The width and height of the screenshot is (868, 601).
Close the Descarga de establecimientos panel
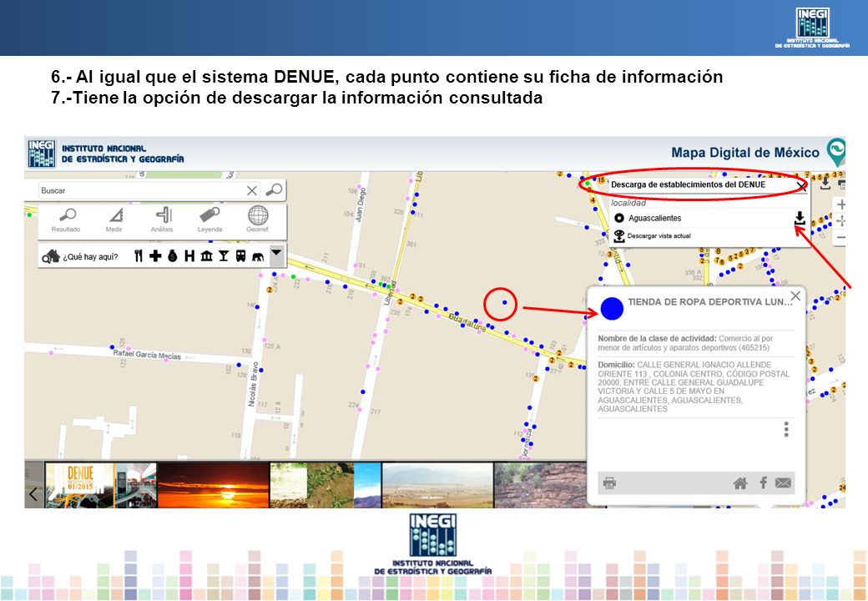pyautogui.click(x=801, y=185)
